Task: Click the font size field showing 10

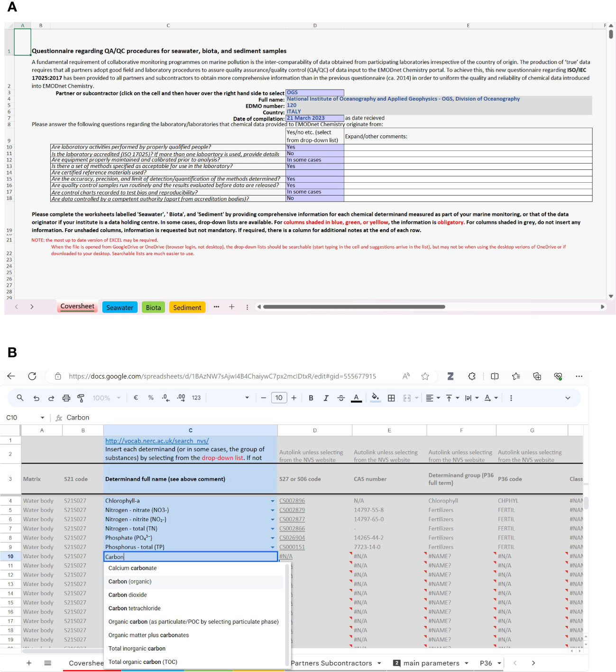Action: [279, 398]
